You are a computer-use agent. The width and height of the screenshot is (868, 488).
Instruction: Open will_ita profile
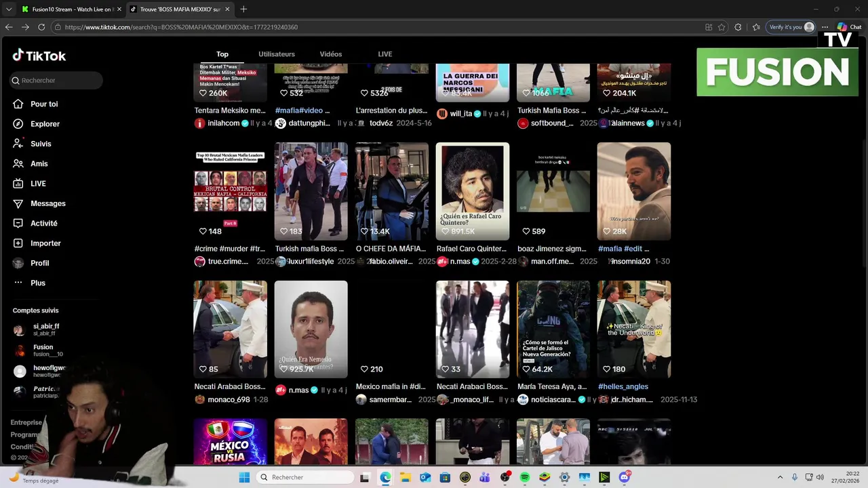pyautogui.click(x=461, y=114)
